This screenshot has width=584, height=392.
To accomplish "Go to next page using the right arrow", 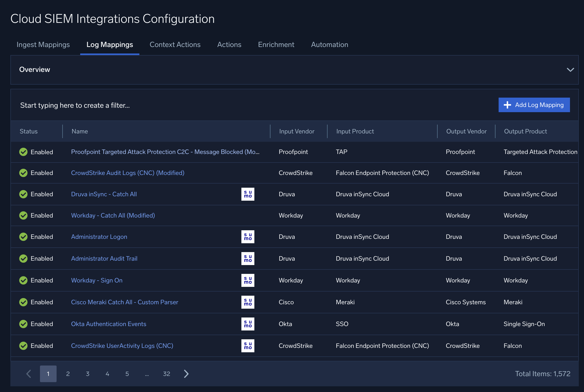I will tap(186, 374).
